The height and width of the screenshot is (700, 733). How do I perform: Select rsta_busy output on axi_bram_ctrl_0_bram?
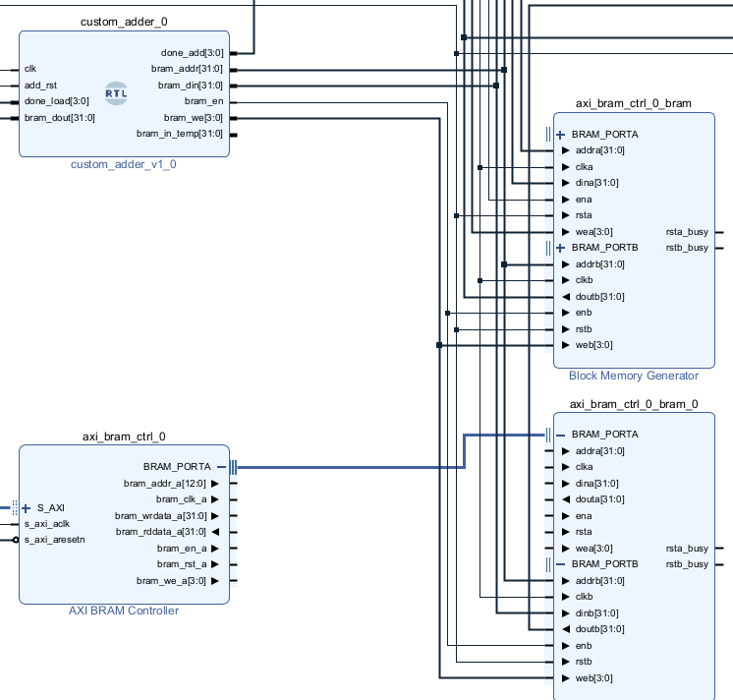coord(687,232)
